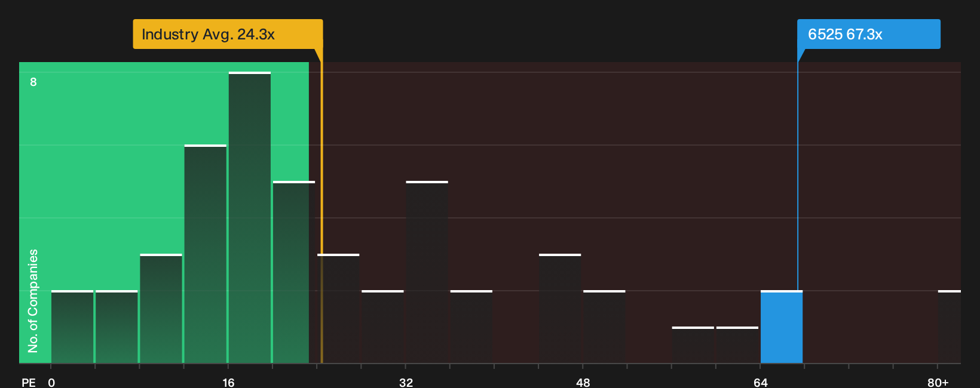Click the x-axis label 32

click(406, 382)
